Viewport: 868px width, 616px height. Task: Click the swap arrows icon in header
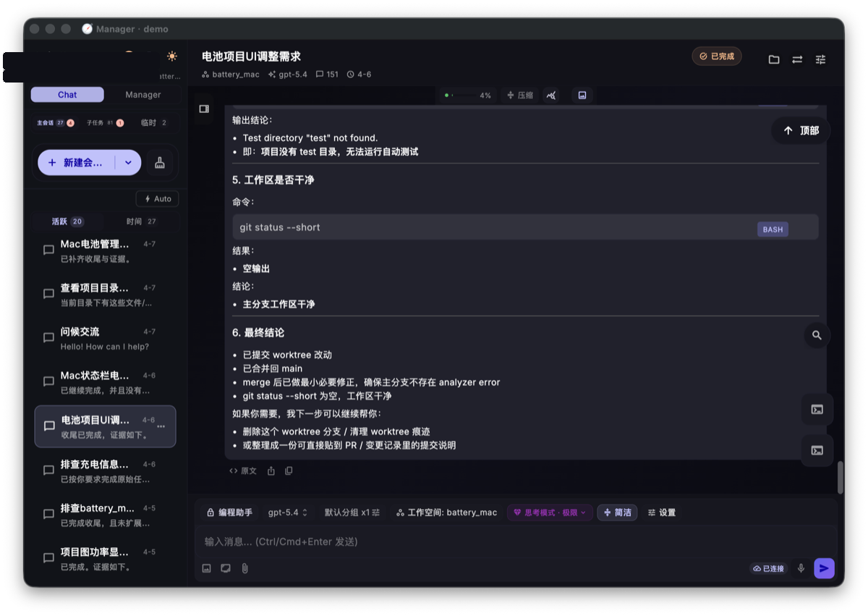coord(797,59)
